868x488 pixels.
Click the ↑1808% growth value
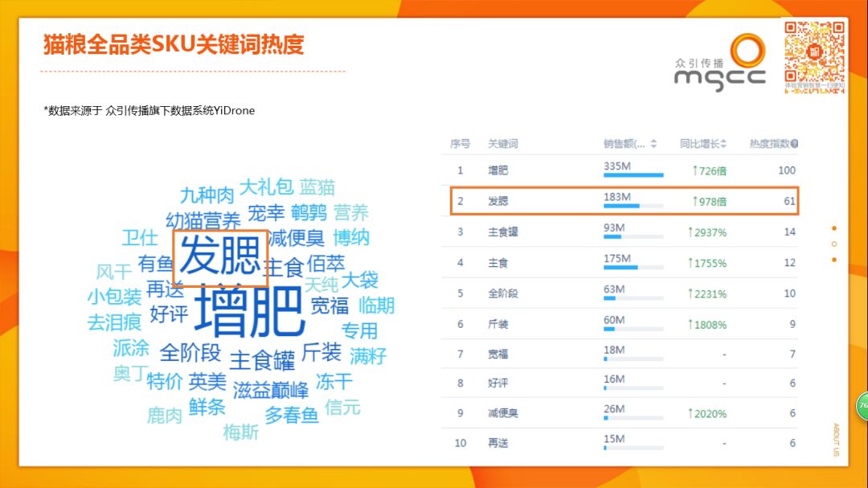(x=707, y=325)
